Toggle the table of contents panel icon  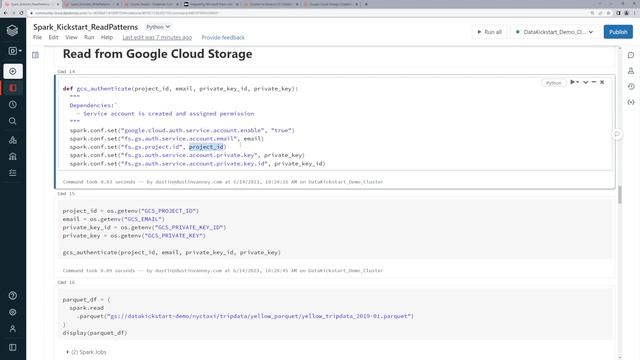coord(36,55)
